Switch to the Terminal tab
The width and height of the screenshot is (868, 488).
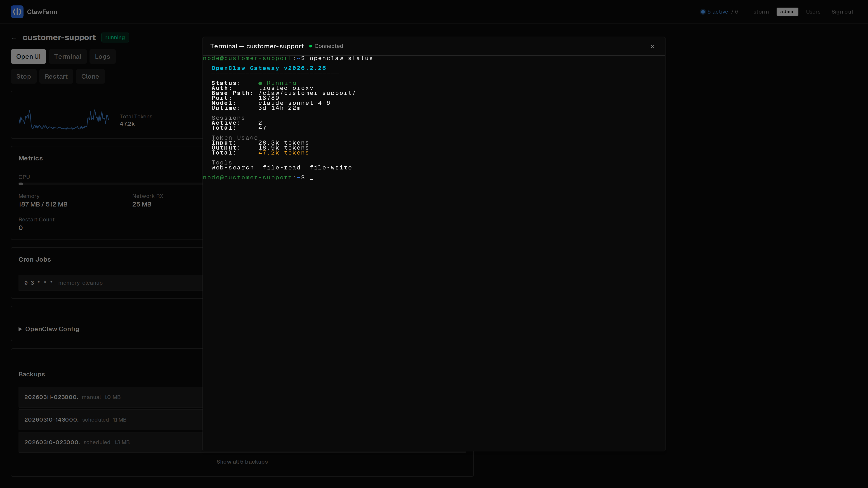(x=68, y=56)
